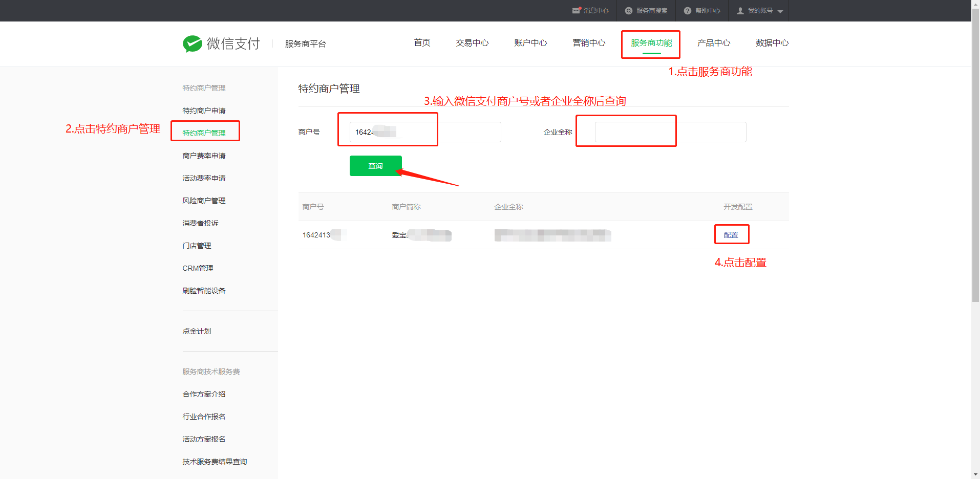The image size is (980, 479).
Task: Open the 服务商搜索 link
Action: point(652,11)
